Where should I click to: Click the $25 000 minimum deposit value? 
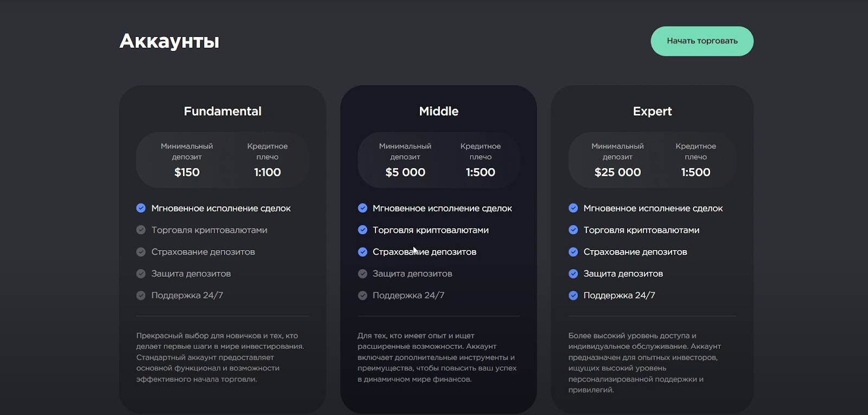[617, 173]
